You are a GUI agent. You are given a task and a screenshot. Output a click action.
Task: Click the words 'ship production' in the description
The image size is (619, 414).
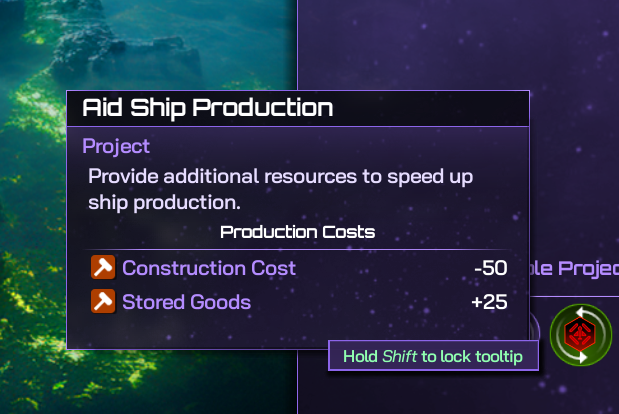pyautogui.click(x=164, y=202)
